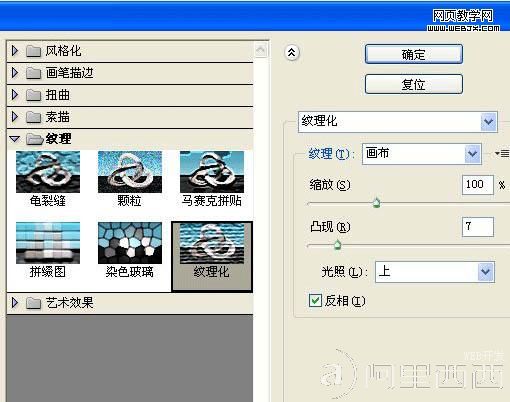Click the 复位 button
Image resolution: width=510 pixels, height=402 pixels.
414,84
